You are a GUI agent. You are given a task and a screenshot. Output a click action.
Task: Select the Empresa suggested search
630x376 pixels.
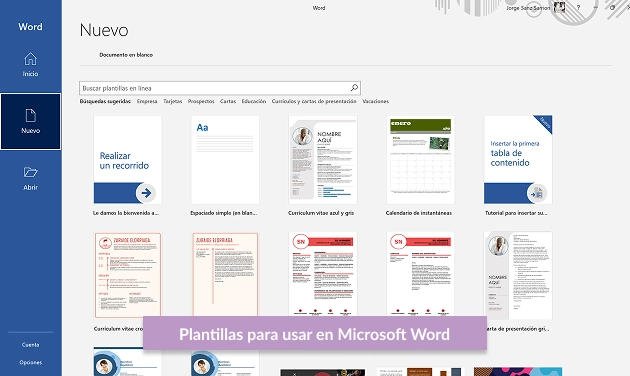(x=147, y=101)
